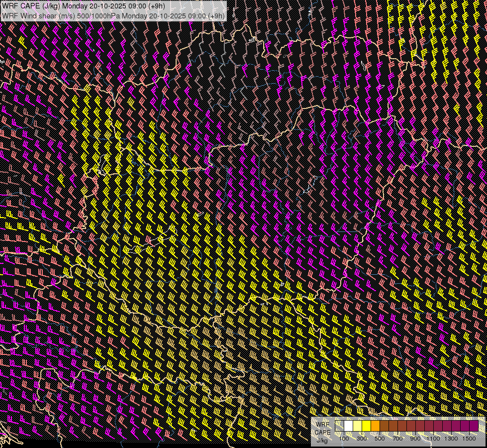Click the legend value "700"

pyautogui.click(x=397, y=439)
